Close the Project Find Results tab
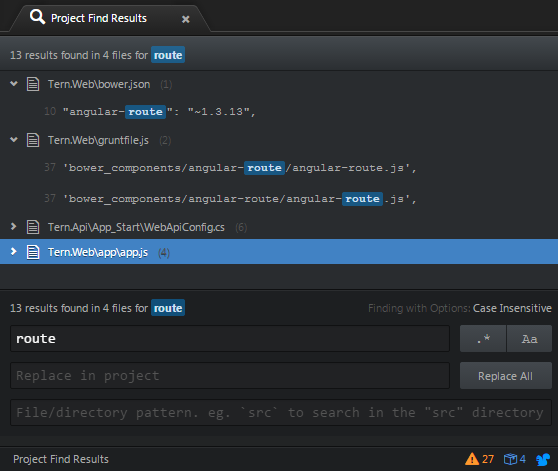Viewport: 558px width, 471px height. (x=185, y=19)
